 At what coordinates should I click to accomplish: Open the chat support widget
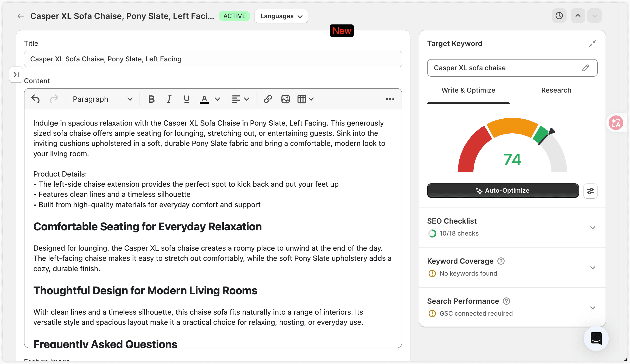[x=596, y=339]
